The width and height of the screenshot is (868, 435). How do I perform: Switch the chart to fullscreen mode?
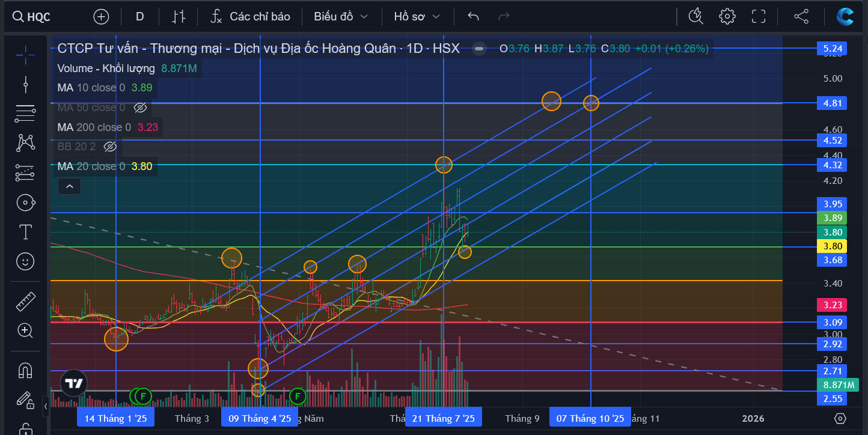coord(759,16)
